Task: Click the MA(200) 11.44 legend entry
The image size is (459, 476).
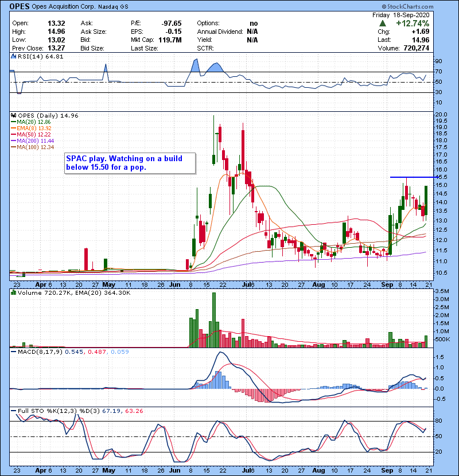Action: (x=33, y=141)
